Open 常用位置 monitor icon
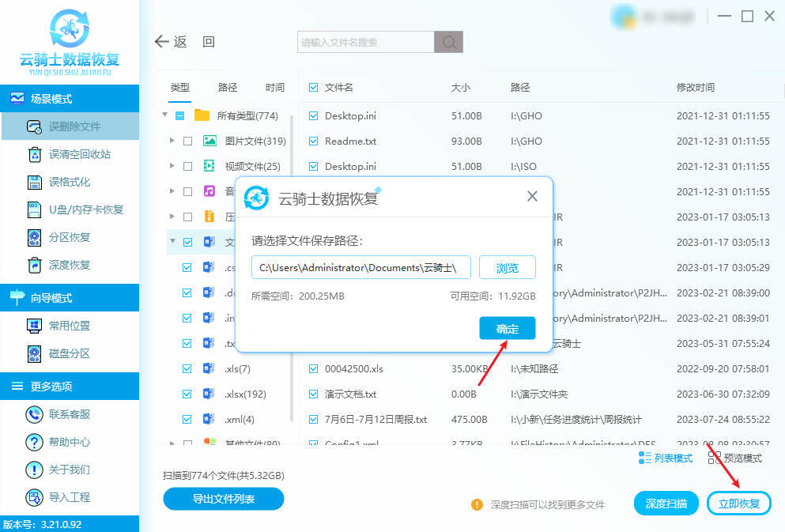 coord(34,326)
